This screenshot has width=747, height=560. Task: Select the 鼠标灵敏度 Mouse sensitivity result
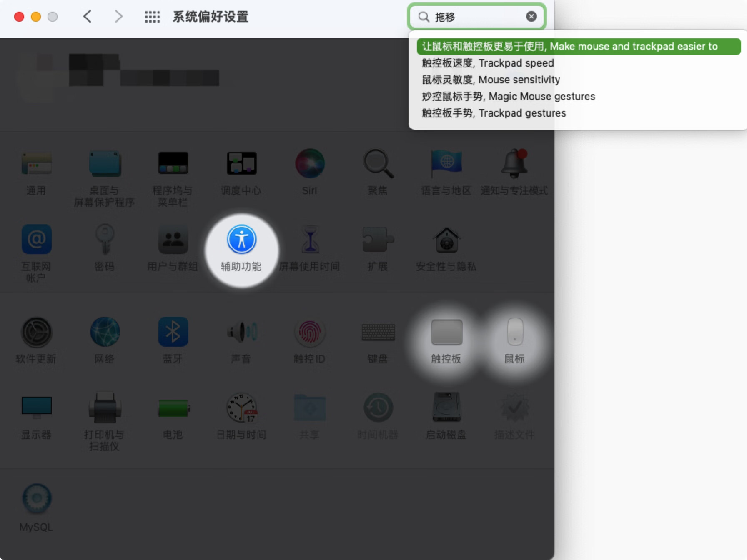click(491, 80)
